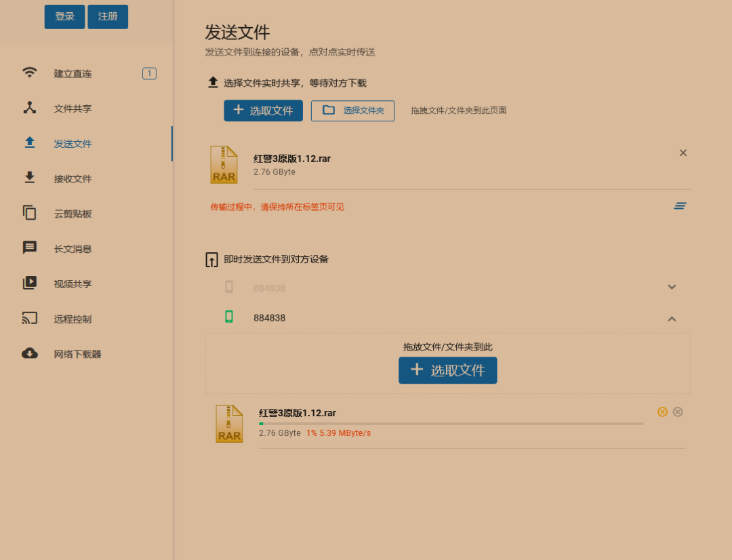This screenshot has width=732, height=560.
Task: Open the transfer list icon above devices
Action: click(680, 205)
